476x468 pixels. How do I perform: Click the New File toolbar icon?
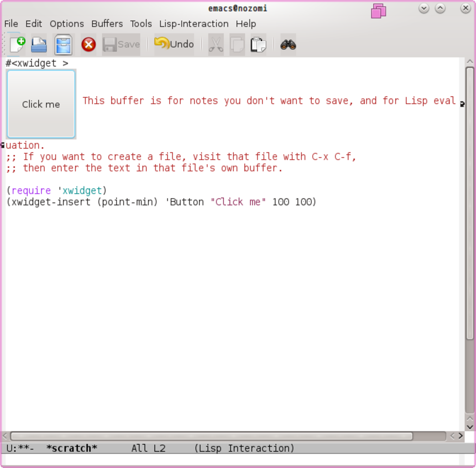(17, 45)
